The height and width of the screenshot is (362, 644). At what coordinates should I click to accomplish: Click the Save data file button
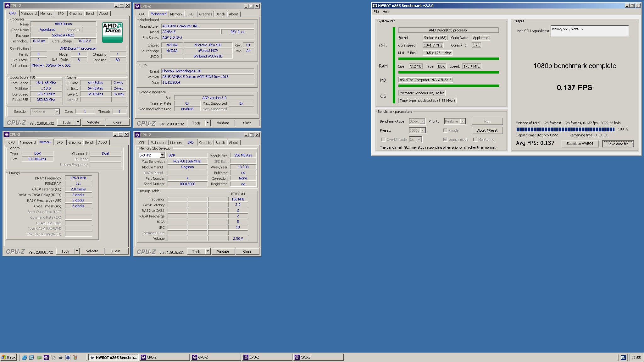pos(618,144)
